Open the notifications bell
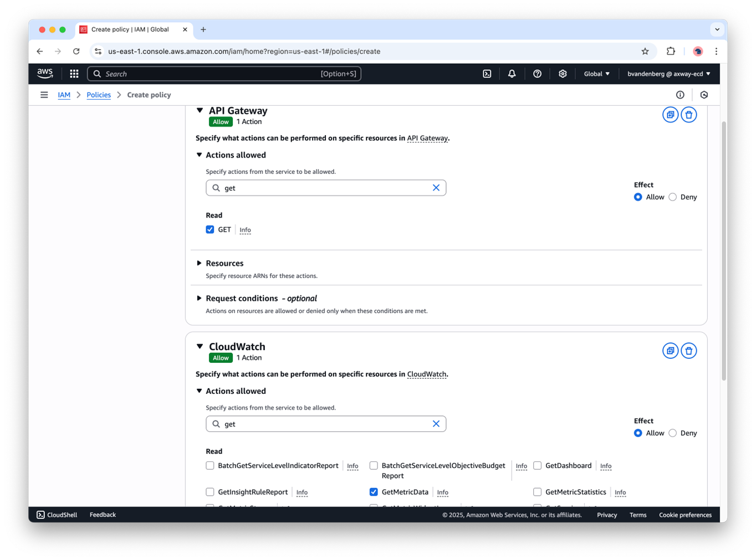This screenshot has width=756, height=560. pos(512,74)
